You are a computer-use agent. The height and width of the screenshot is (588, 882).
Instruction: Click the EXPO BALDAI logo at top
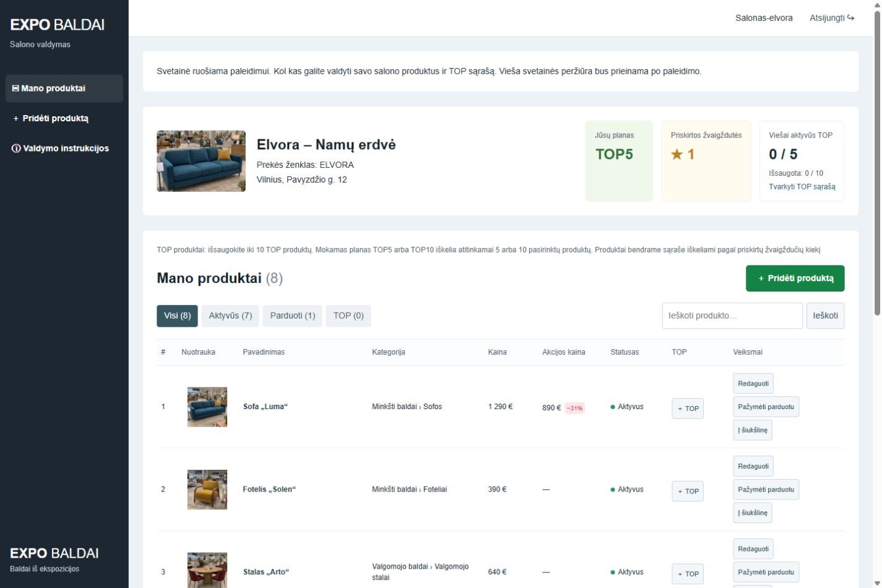tap(57, 25)
